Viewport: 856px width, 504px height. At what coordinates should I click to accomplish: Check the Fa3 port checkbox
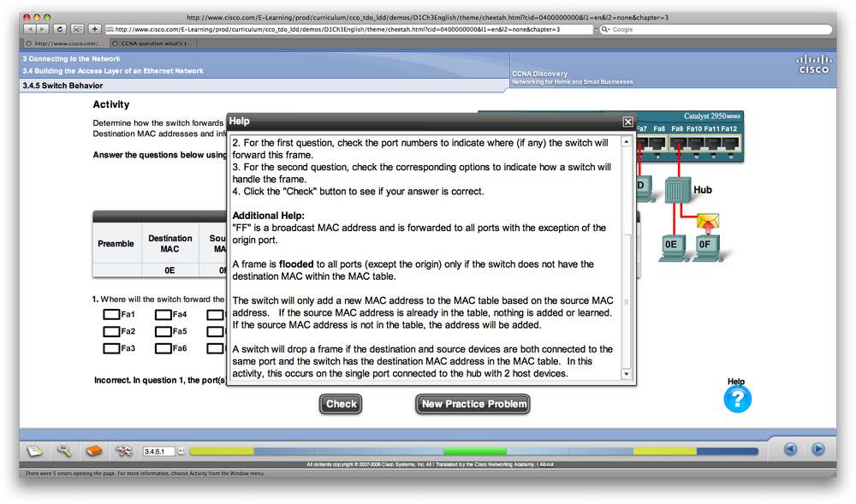point(111,348)
